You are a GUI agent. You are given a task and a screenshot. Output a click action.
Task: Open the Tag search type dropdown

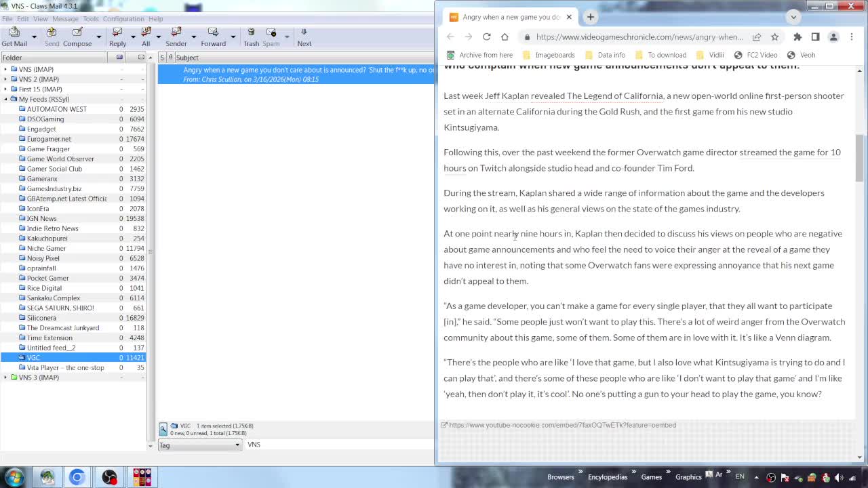coord(199,445)
